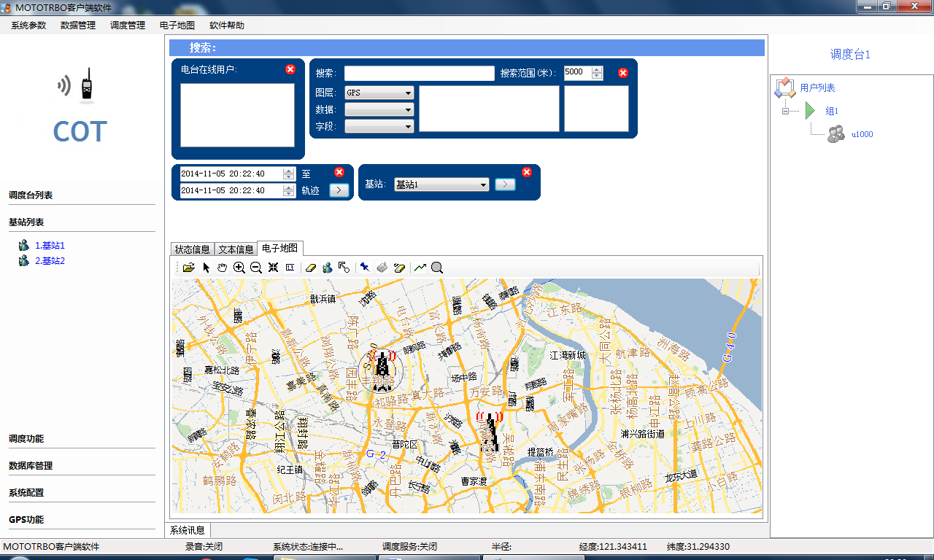934x560 pixels.
Task: Select u1000 in the user tree
Action: click(862, 134)
